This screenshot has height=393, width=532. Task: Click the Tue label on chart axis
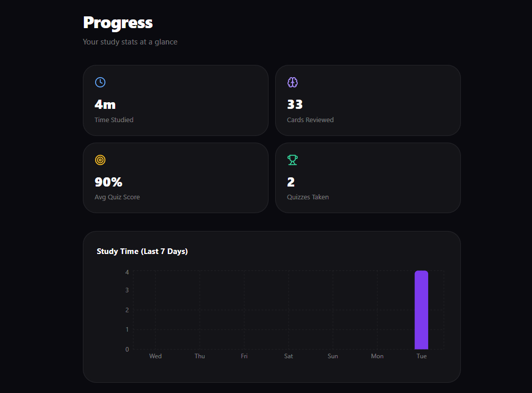(x=422, y=356)
